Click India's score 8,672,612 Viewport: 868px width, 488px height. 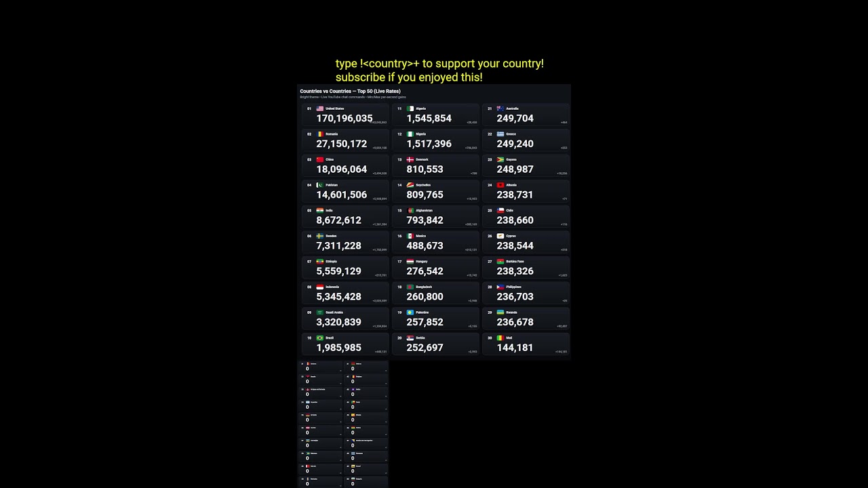[x=338, y=220]
